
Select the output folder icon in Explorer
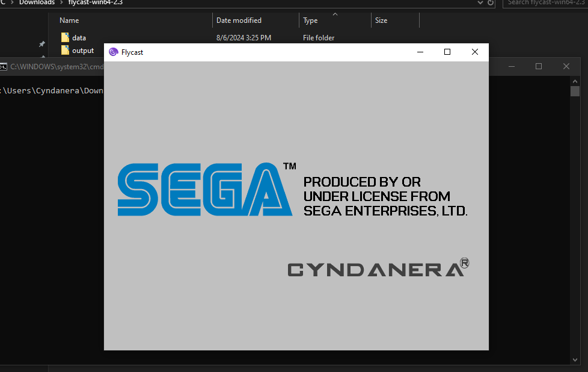(x=66, y=50)
